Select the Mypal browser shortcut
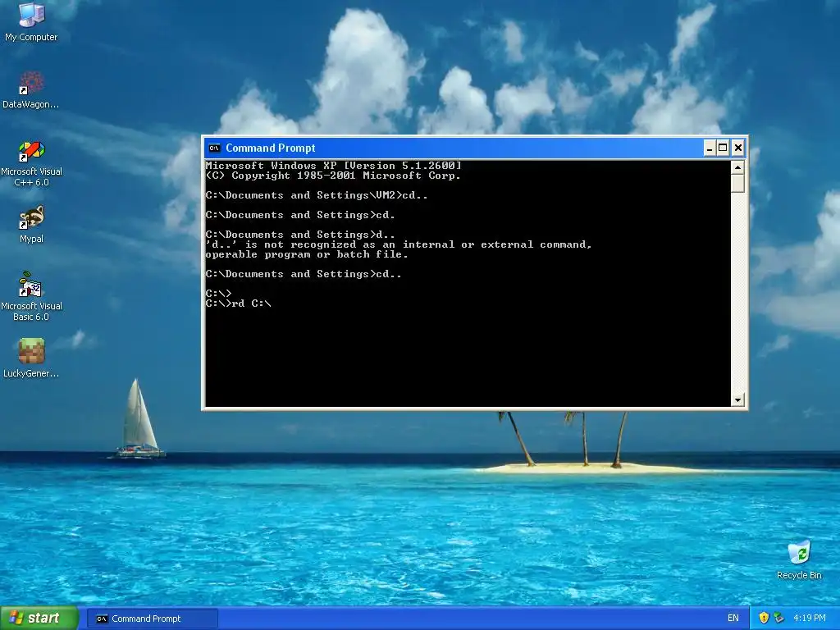The height and width of the screenshot is (630, 840). [31, 225]
